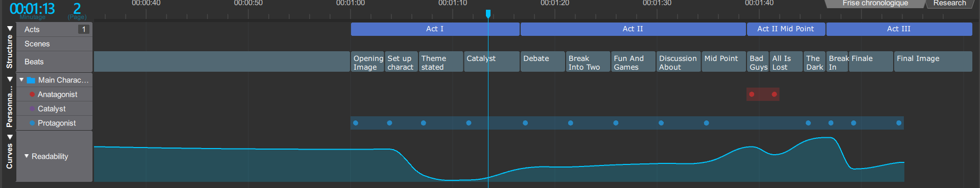Click the first Anatagonist red keyframe dot

752,94
